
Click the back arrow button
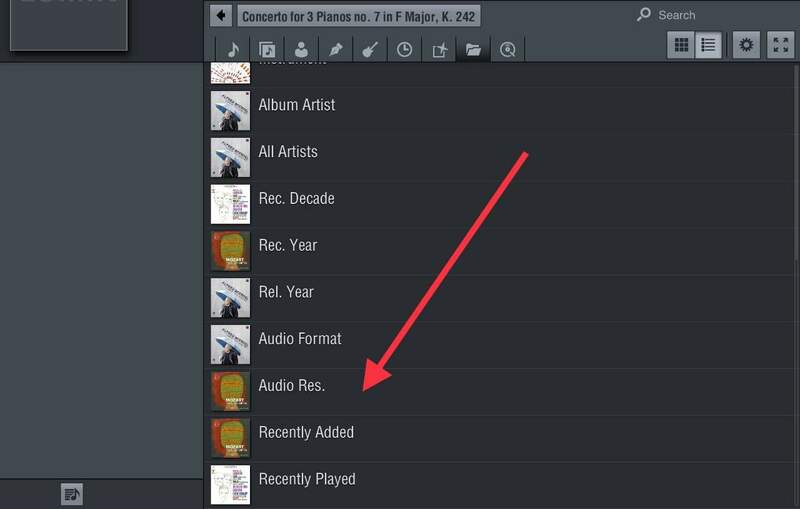click(x=222, y=16)
